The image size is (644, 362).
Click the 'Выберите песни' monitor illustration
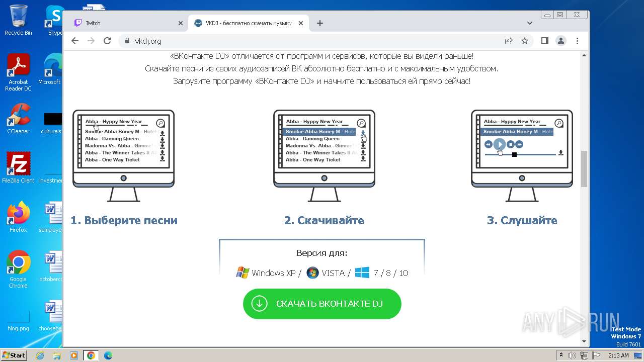124,156
